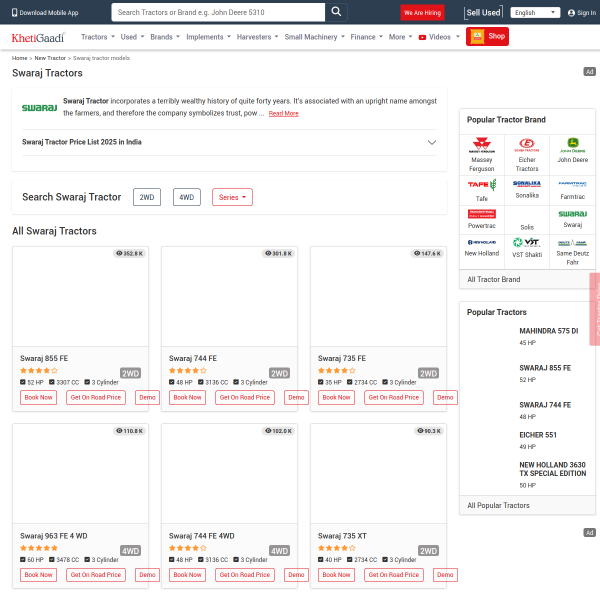Click the New Holland brand logo
The height and width of the screenshot is (600, 600).
click(x=482, y=241)
